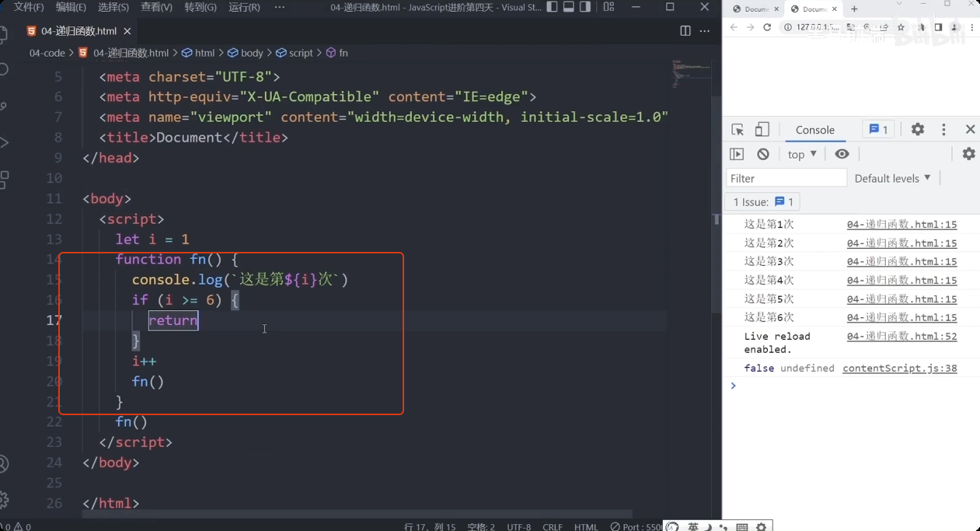The width and height of the screenshot is (980, 531).
Task: Click the 行 17, 列 15 cursor position status
Action: click(430, 526)
